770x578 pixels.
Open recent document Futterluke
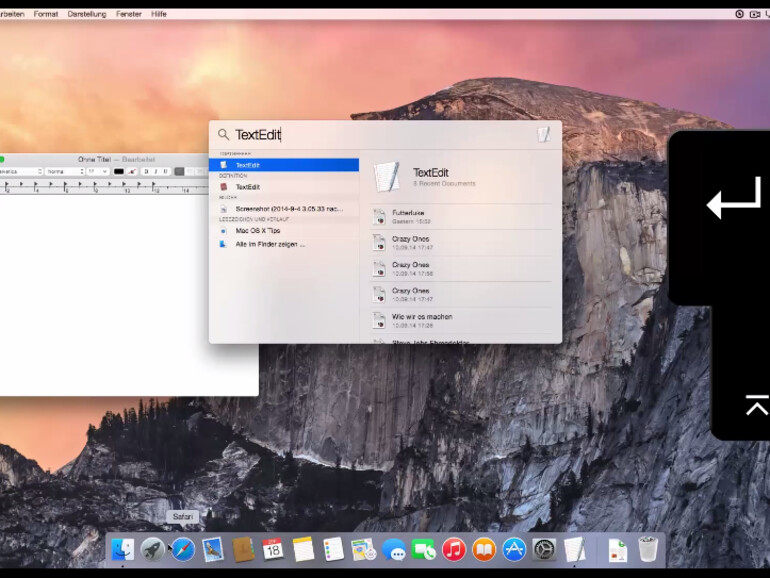[x=461, y=217]
